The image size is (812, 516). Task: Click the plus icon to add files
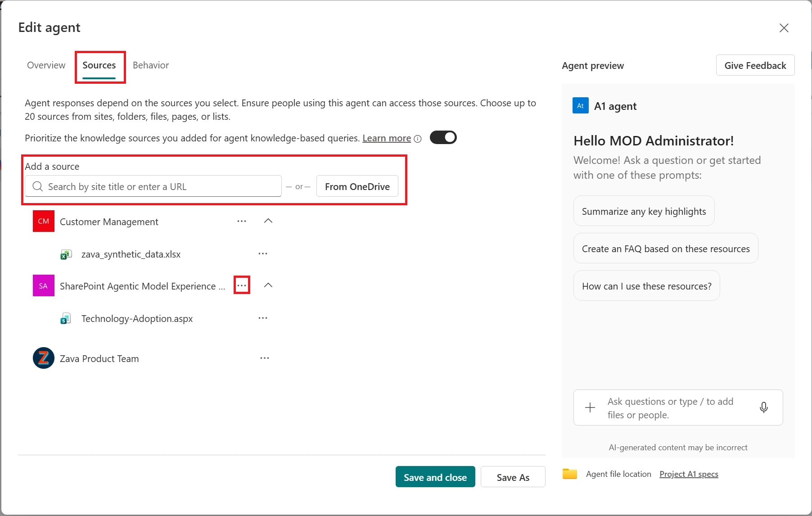click(590, 407)
